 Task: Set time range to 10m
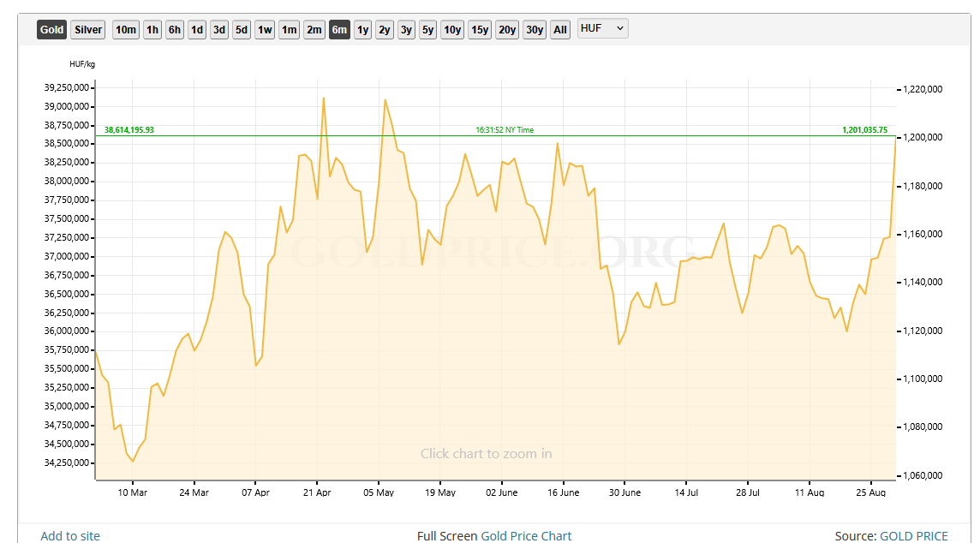[x=126, y=29]
